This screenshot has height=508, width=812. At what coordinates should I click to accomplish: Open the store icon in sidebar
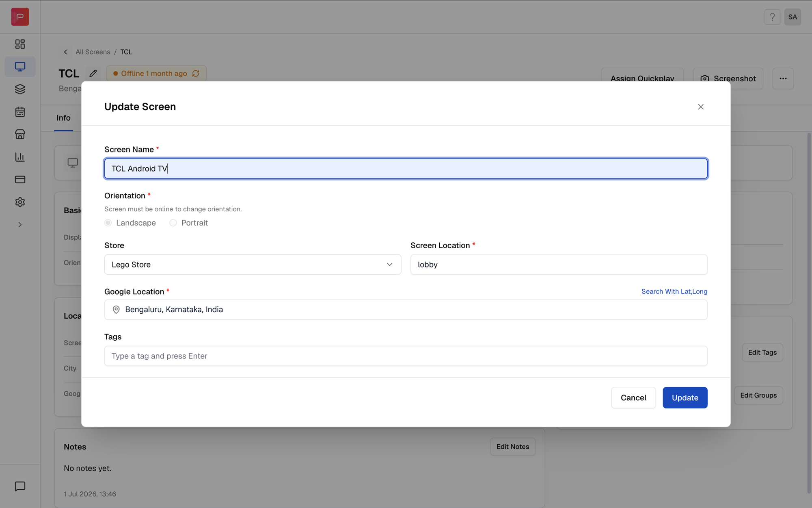pos(20,134)
